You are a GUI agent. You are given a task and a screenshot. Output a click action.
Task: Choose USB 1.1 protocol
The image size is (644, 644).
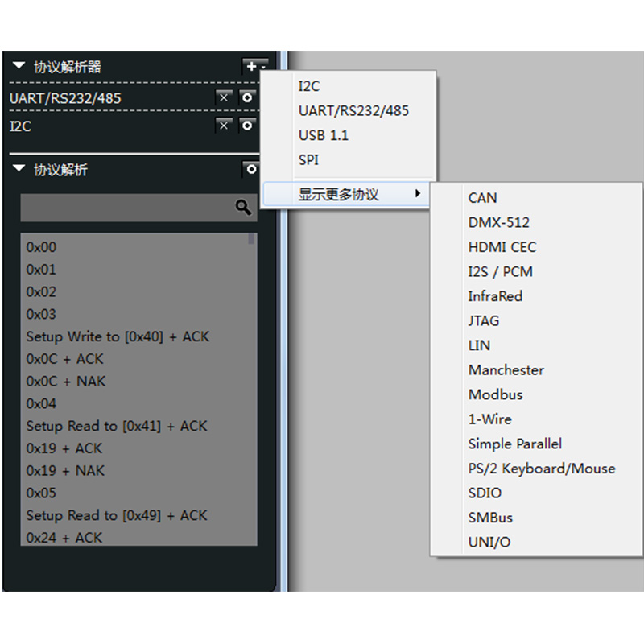click(x=348, y=135)
